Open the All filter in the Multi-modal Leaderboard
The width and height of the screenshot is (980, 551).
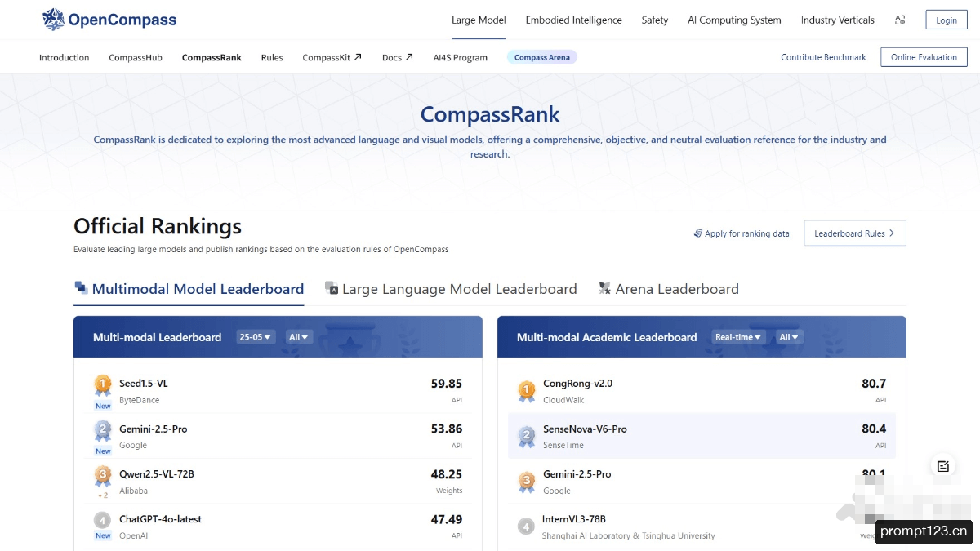(300, 337)
